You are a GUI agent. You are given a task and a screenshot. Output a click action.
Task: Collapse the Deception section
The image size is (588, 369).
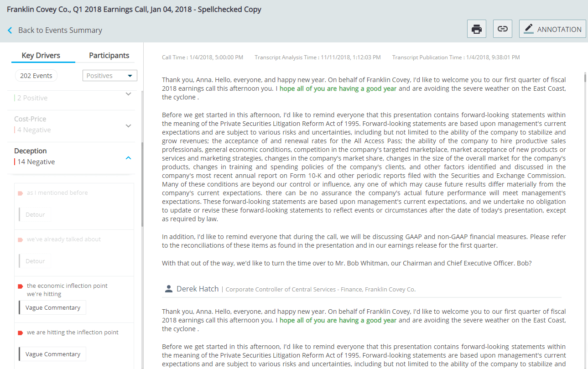pyautogui.click(x=128, y=158)
